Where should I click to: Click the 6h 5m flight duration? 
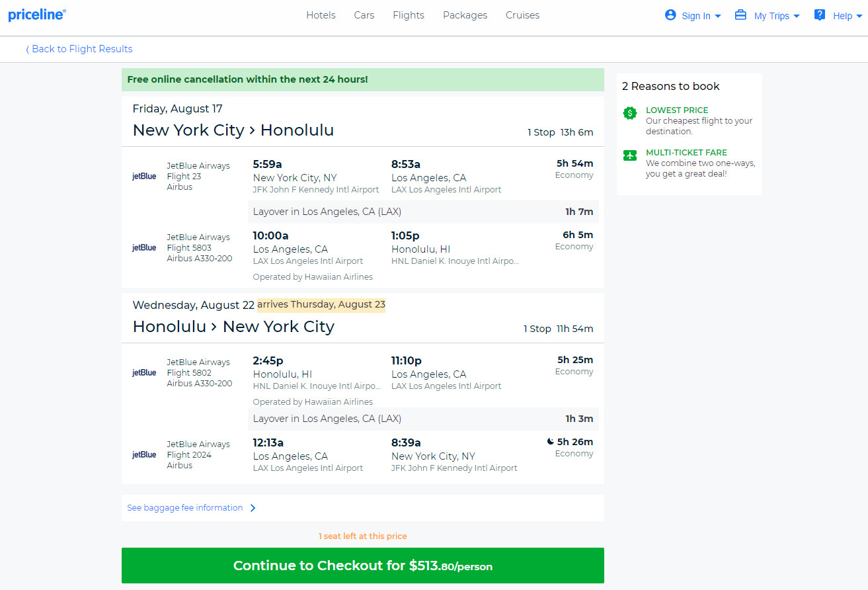578,235
